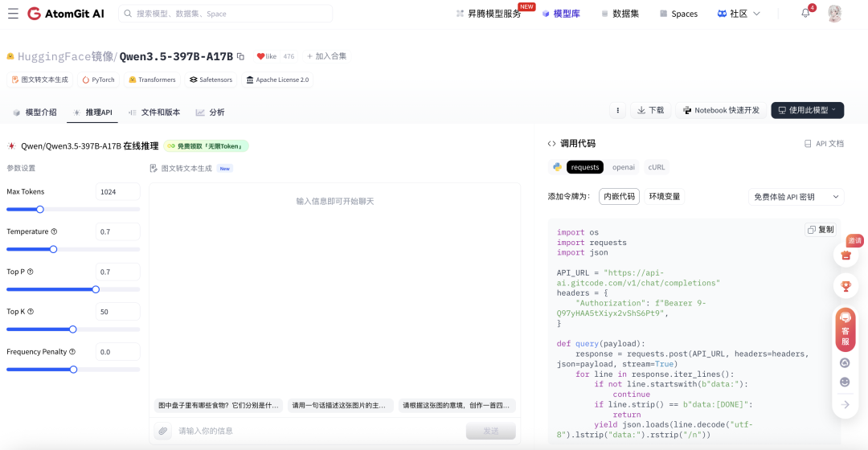Expand the 社区 dropdown
Screen dimensions: 868x450
point(739,14)
